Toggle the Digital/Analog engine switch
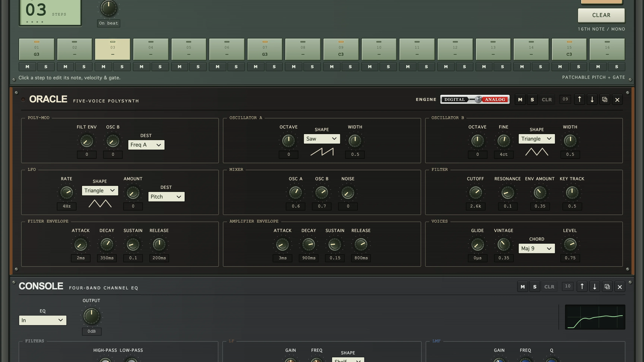The width and height of the screenshot is (644, 362). [x=475, y=99]
